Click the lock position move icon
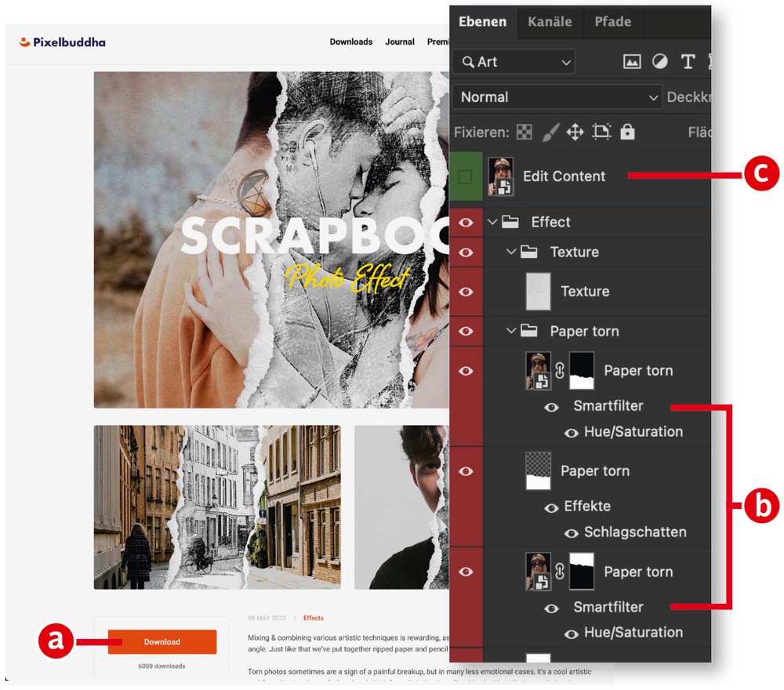The width and height of the screenshot is (784, 690). tap(575, 132)
